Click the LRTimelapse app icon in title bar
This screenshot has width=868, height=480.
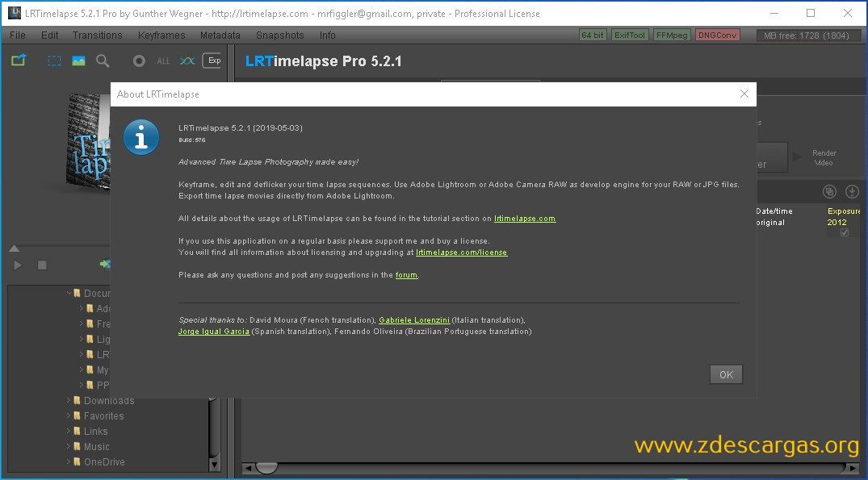pyautogui.click(x=14, y=13)
